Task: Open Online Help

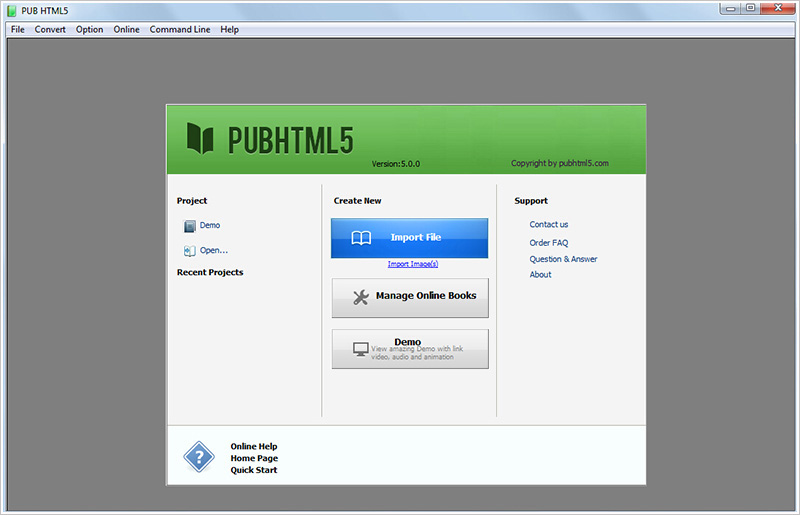Action: click(254, 446)
